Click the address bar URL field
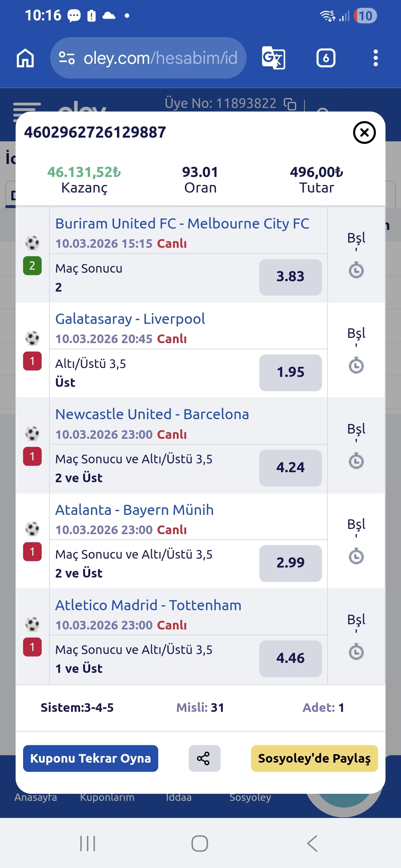Image resolution: width=401 pixels, height=868 pixels. pos(160,58)
